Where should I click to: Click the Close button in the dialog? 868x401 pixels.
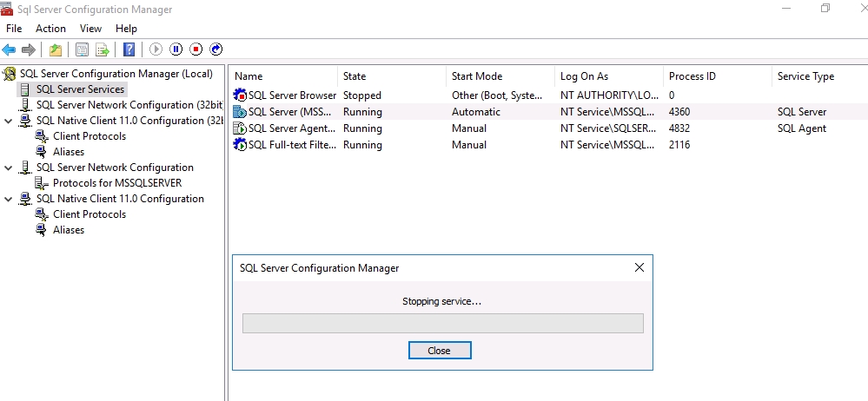coord(440,350)
